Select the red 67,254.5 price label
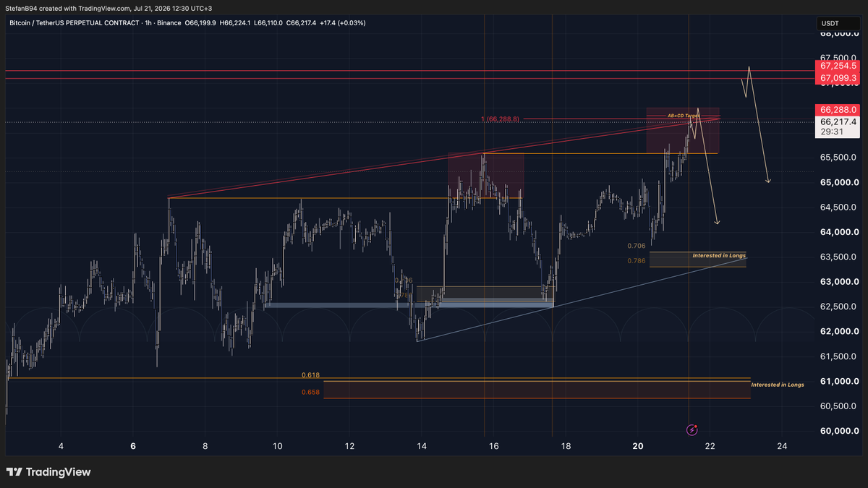The width and height of the screenshot is (868, 488). pos(838,65)
